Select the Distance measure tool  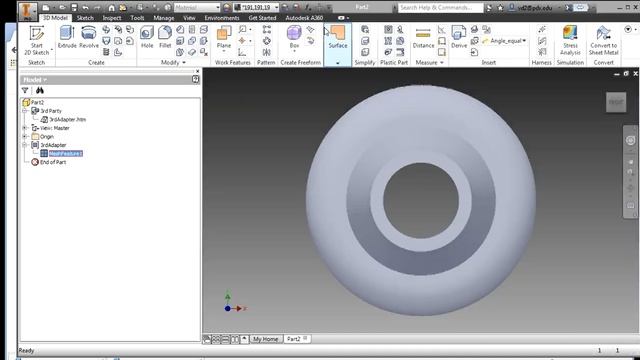coord(423,38)
